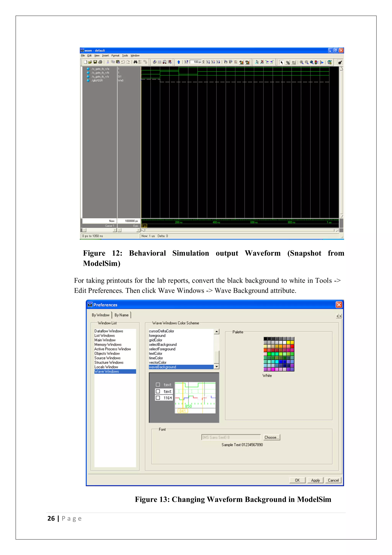Pick the bright red swatch in Palette
Screen dimensions: 392x555
tap(292, 346)
